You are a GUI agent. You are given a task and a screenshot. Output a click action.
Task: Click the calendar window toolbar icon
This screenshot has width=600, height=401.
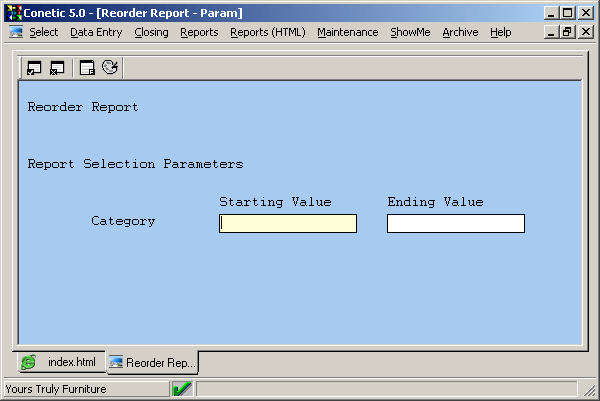click(88, 68)
